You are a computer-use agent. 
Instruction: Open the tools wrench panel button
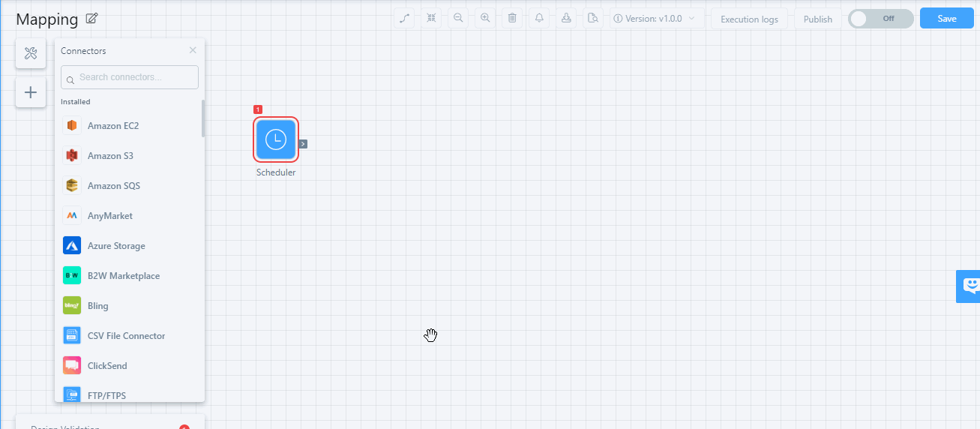[x=31, y=53]
